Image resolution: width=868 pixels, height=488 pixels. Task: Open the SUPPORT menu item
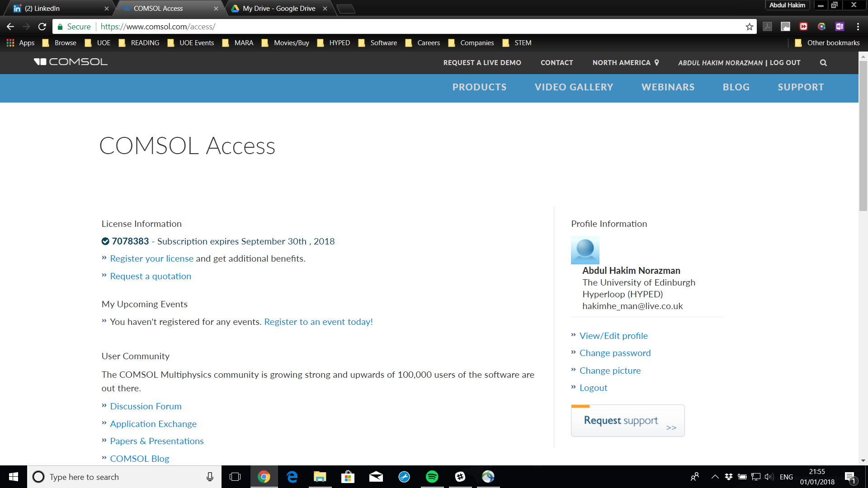[801, 87]
